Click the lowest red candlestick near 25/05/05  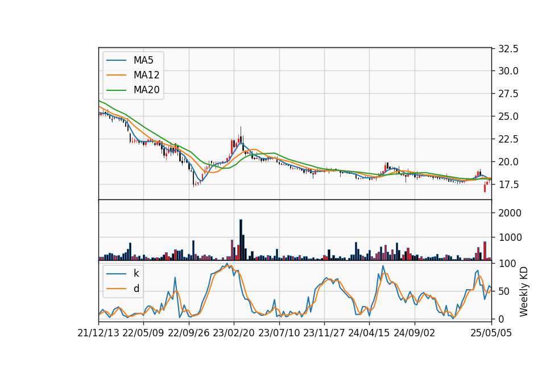[485, 188]
